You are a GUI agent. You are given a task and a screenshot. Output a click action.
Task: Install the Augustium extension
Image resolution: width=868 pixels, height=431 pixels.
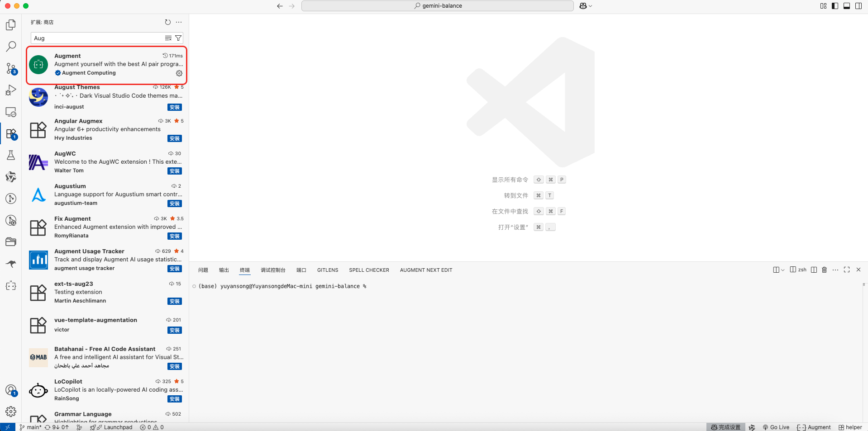point(175,204)
